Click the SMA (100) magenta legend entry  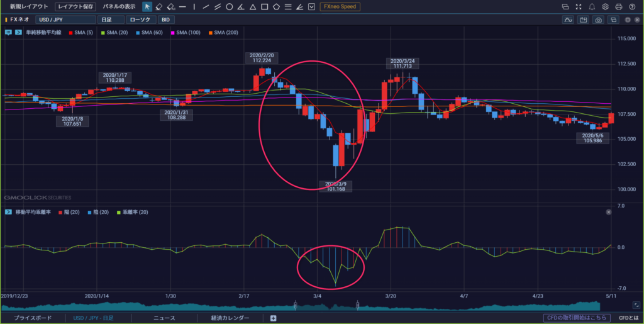[x=186, y=33]
